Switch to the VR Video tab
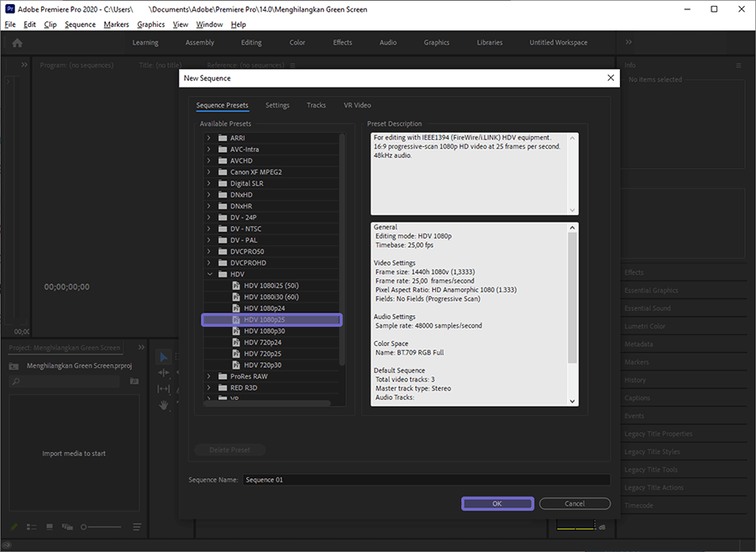 [357, 105]
